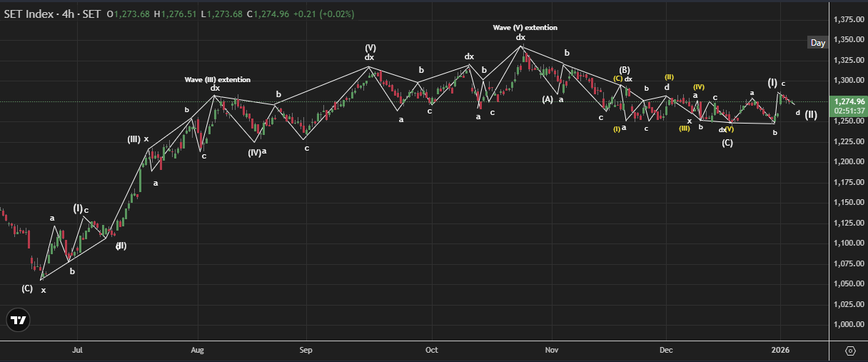Click the countdown timer 02:51:37
The image size is (868, 362).
(x=848, y=111)
